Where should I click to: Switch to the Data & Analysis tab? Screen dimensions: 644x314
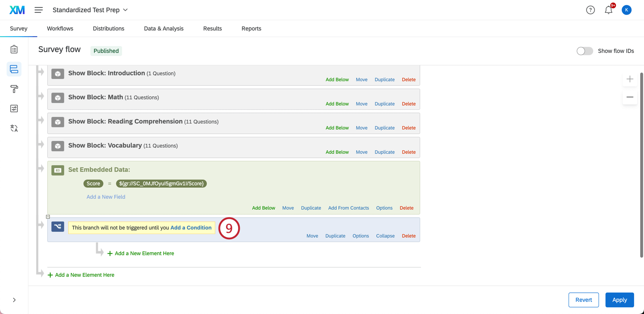(x=164, y=28)
